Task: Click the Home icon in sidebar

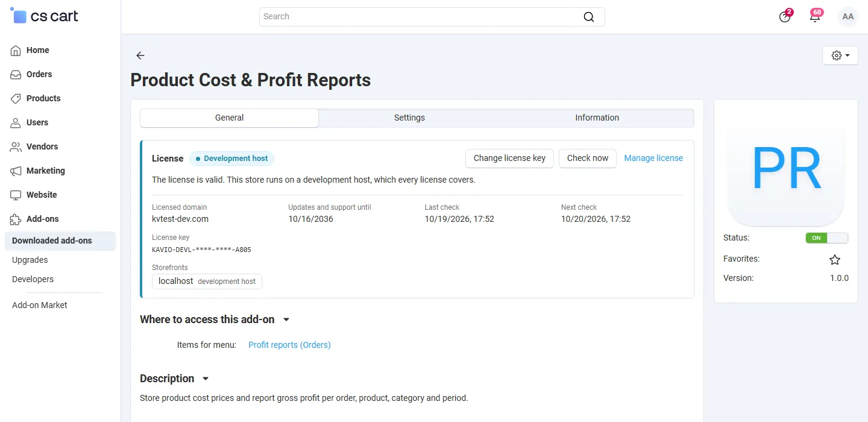Action: pyautogui.click(x=16, y=51)
